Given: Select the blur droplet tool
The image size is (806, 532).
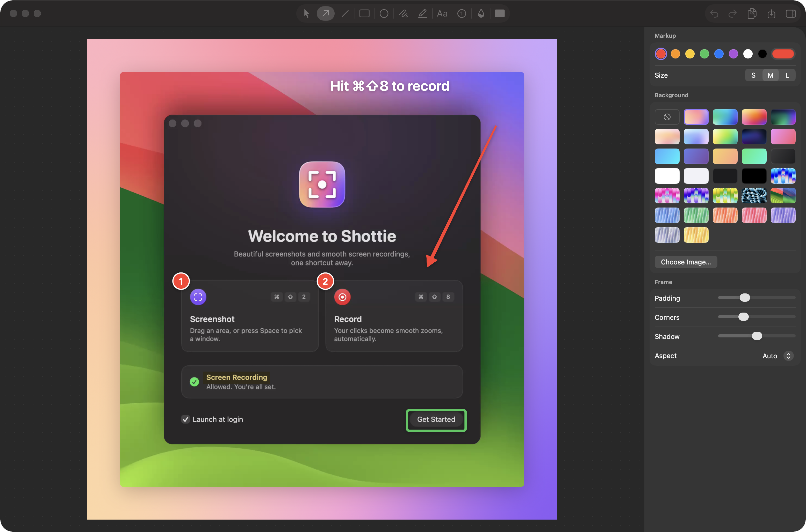Looking at the screenshot, I should (481, 13).
